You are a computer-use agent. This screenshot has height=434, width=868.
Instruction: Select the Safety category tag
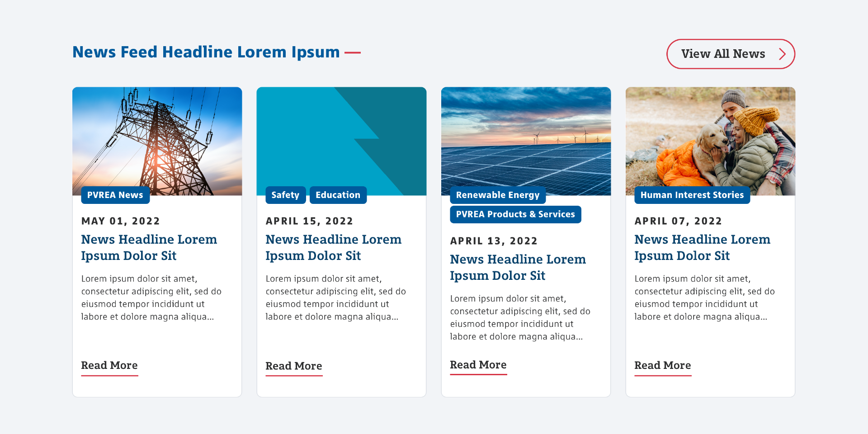pyautogui.click(x=286, y=195)
